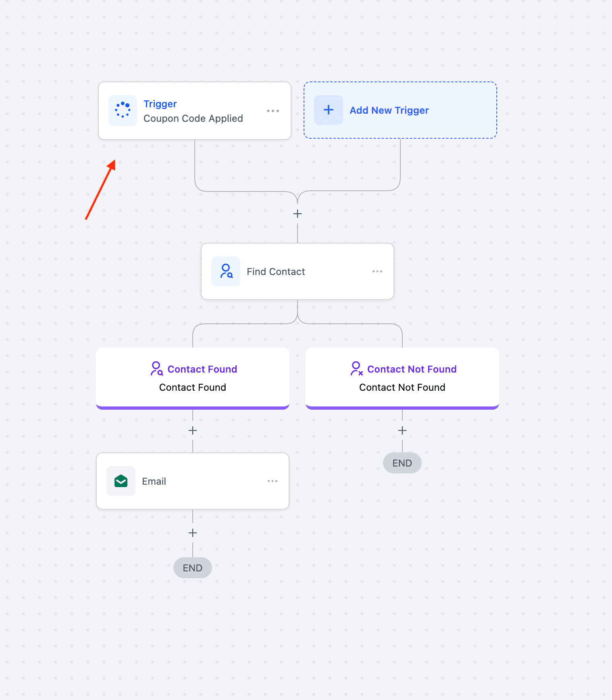
Task: Select Add New Trigger label
Action: tap(389, 110)
